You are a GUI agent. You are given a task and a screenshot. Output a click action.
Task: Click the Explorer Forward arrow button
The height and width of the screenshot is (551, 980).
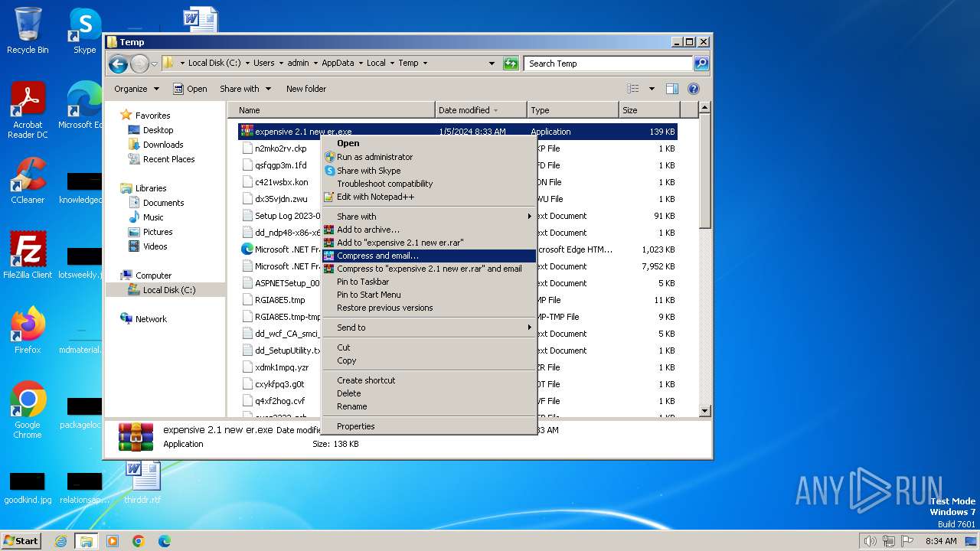[x=139, y=64]
